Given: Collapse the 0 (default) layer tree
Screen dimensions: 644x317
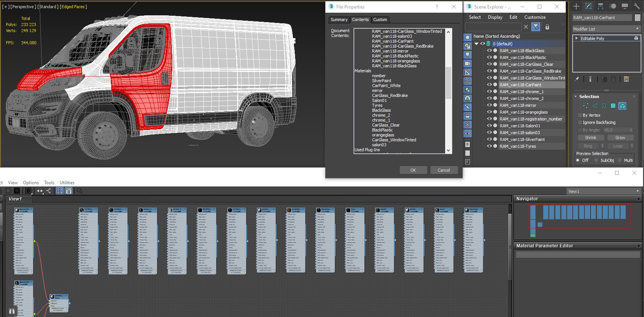Looking at the screenshot, I should pos(476,44).
